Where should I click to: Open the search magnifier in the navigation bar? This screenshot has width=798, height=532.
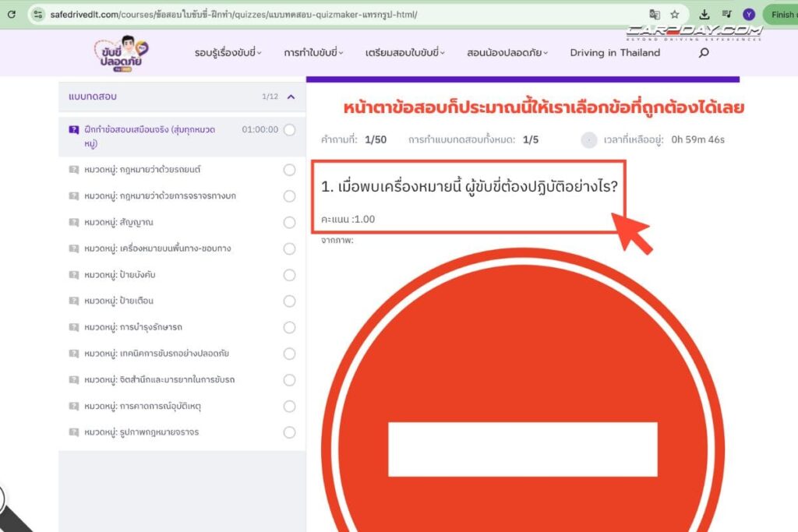click(x=704, y=52)
